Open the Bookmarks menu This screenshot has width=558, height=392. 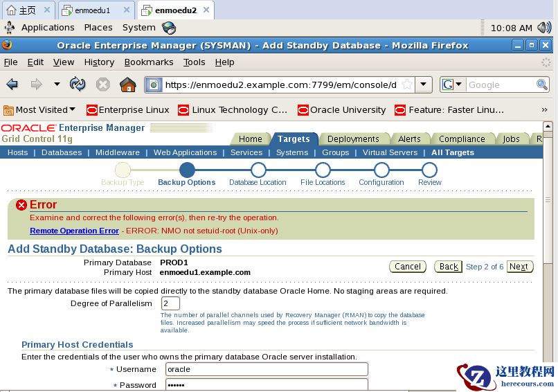[x=149, y=62]
